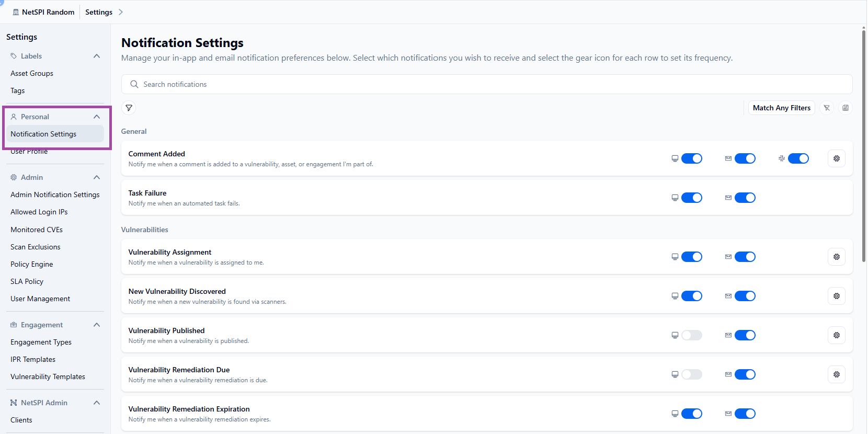The width and height of the screenshot is (868, 434).
Task: Open gear settings for Vulnerability Published
Action: 837,335
